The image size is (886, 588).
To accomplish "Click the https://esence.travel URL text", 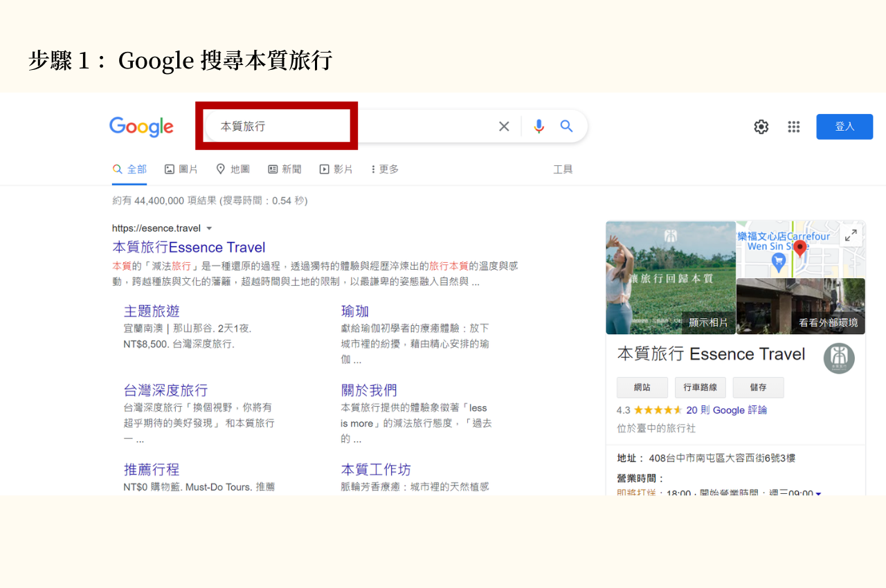I will click(x=156, y=228).
